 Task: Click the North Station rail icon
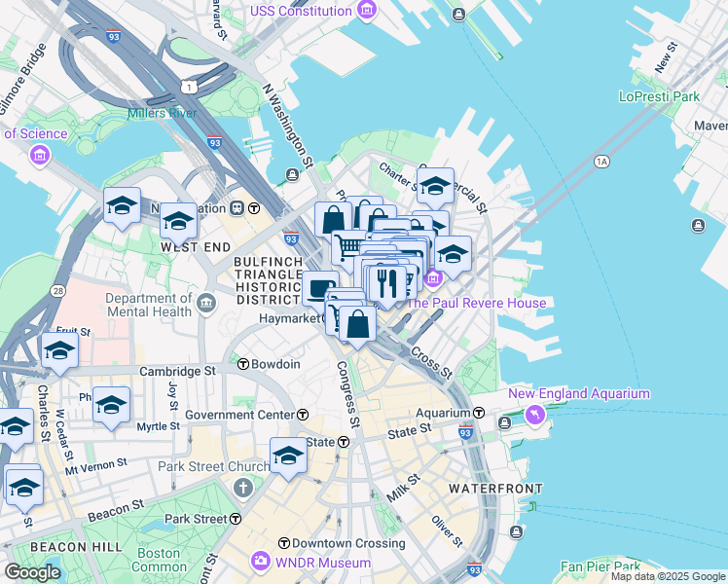click(x=237, y=208)
